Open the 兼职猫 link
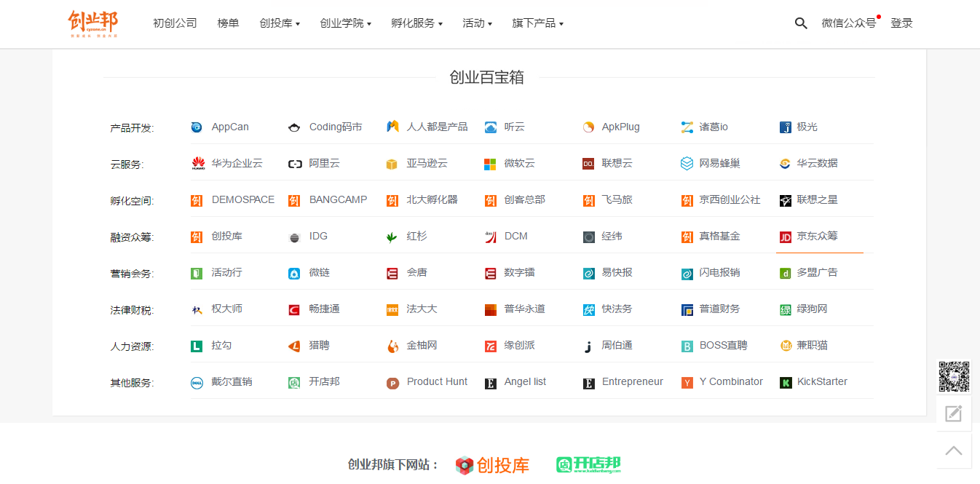 pyautogui.click(x=812, y=345)
